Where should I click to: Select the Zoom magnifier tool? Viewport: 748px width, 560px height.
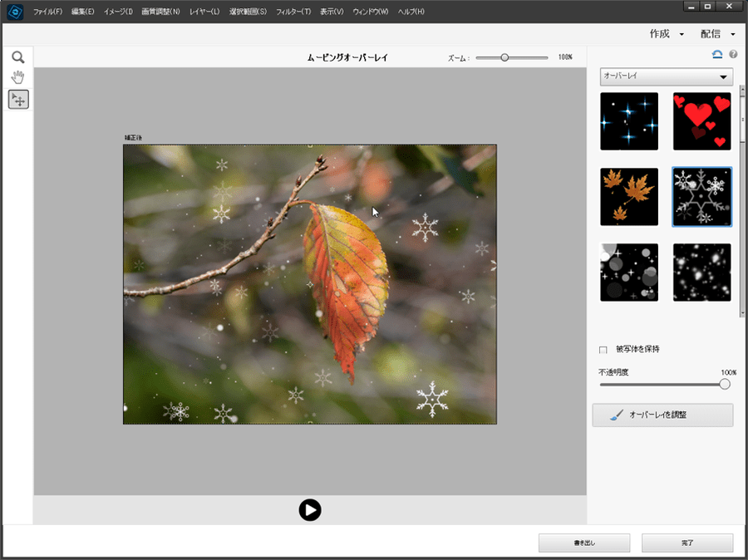17,57
